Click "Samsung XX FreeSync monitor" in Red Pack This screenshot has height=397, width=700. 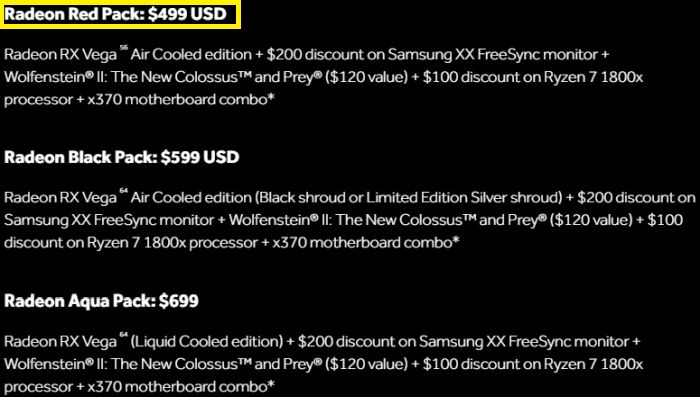(x=493, y=55)
